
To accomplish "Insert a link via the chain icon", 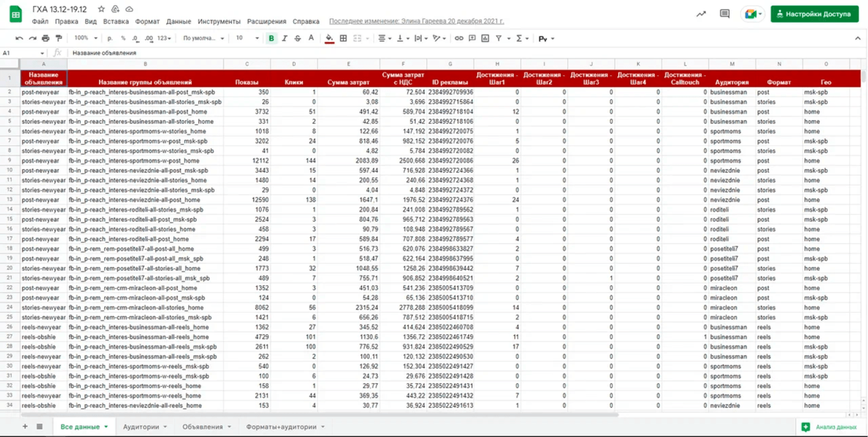I will coord(459,38).
